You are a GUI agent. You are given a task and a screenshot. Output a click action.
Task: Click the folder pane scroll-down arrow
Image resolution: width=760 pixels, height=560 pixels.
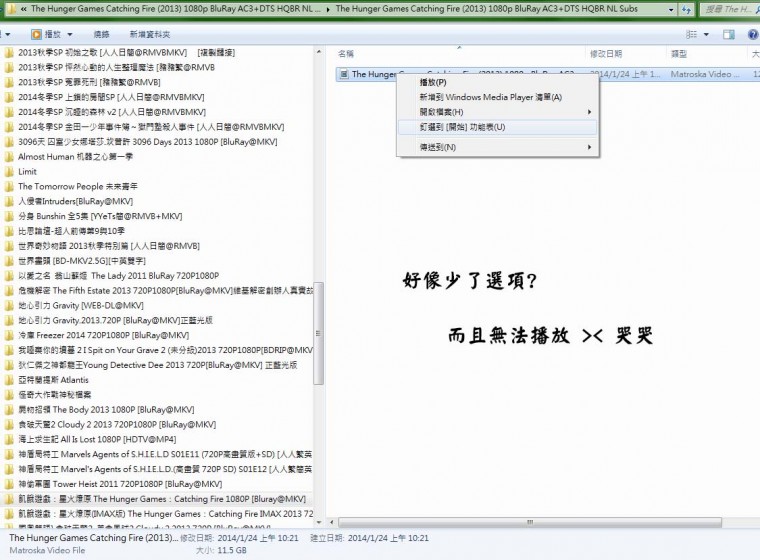318,523
